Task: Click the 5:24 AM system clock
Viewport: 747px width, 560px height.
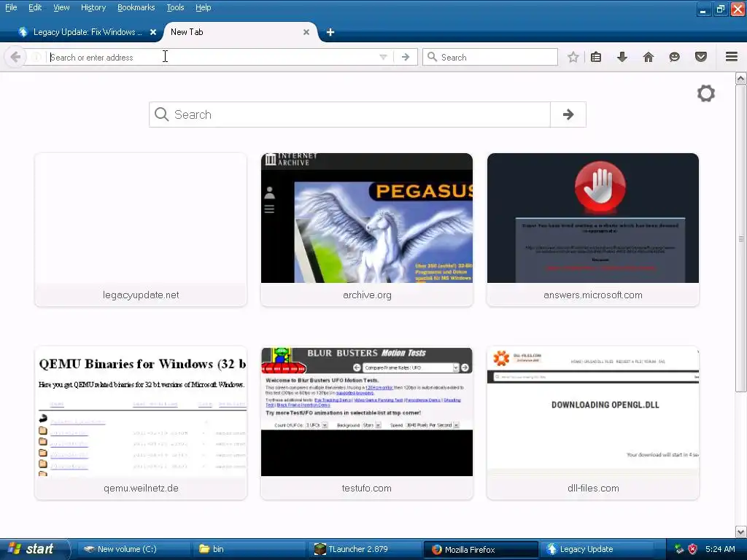Action: click(x=720, y=549)
